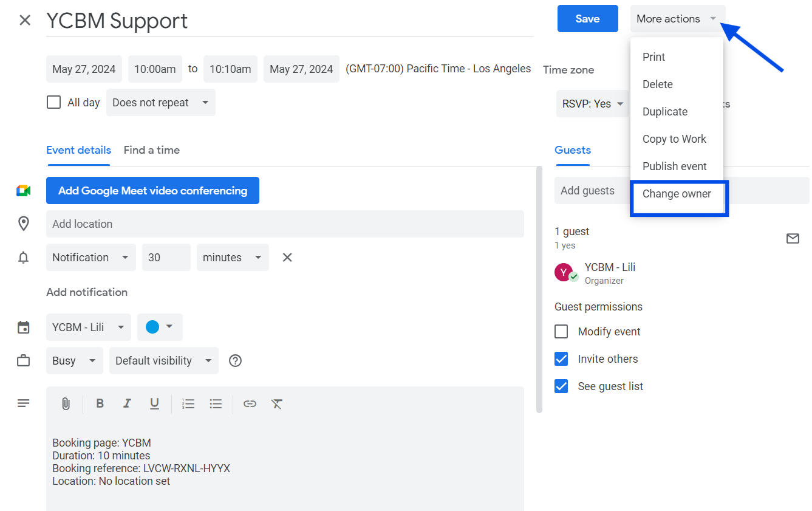Click the briefcase availability icon
The width and height of the screenshot is (812, 511).
click(x=24, y=361)
